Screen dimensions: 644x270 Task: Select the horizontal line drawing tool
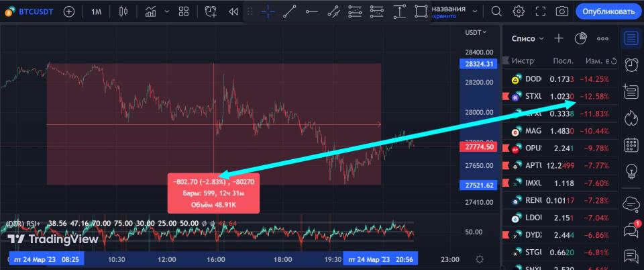tap(311, 11)
